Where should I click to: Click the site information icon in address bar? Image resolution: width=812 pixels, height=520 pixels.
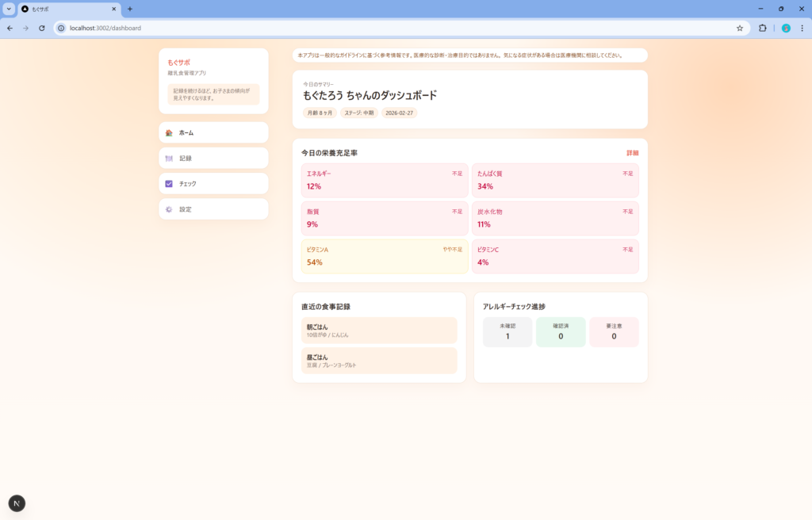(x=61, y=28)
